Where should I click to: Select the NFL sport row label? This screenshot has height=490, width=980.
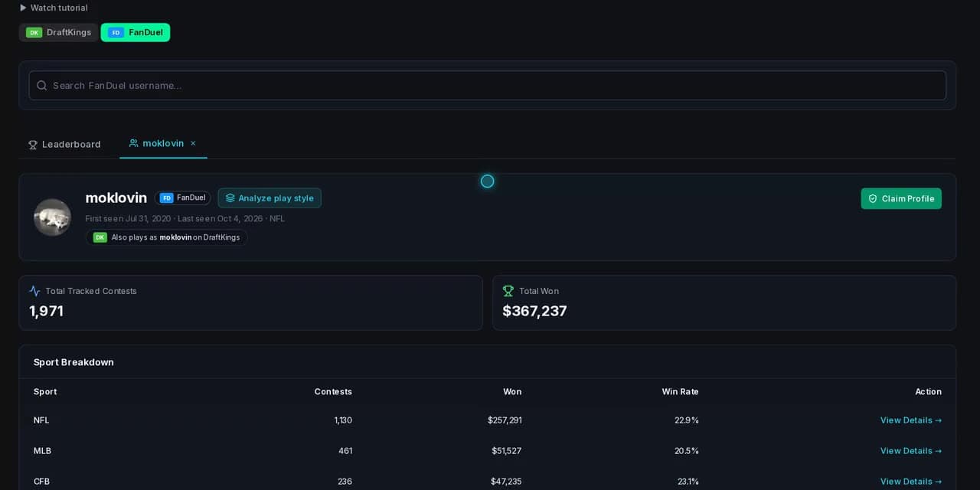[x=41, y=420]
